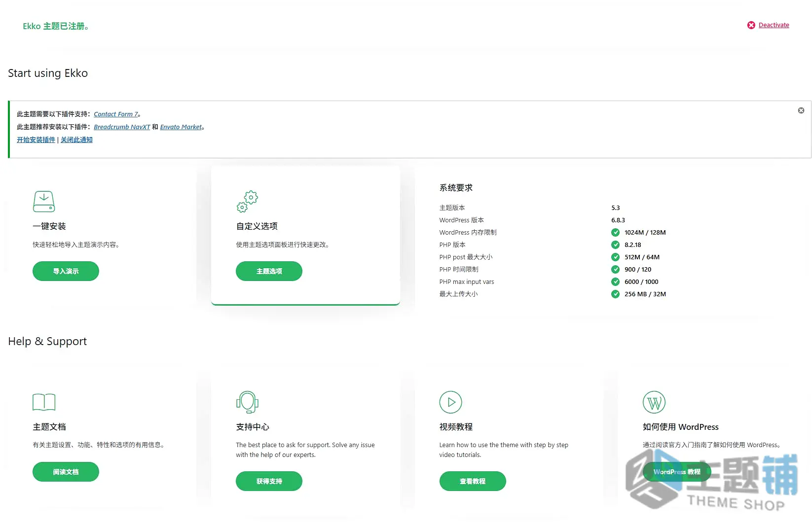
Task: Click the 自定义选项 gears icon
Action: 247,202
